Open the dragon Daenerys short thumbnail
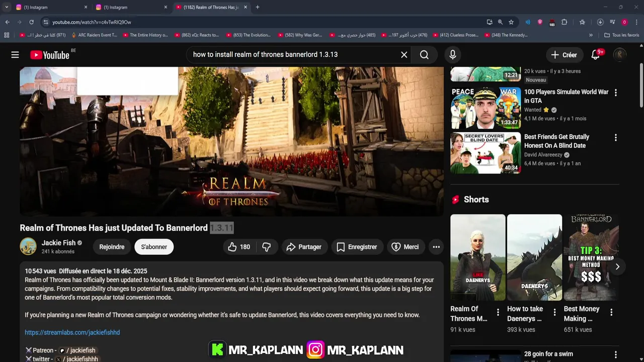 [534, 257]
